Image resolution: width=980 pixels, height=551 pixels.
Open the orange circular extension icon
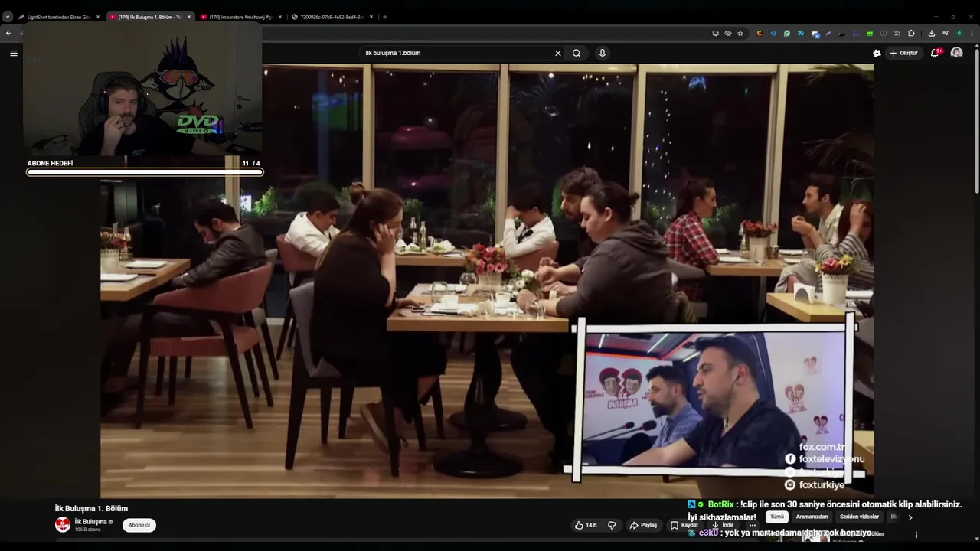point(759,33)
